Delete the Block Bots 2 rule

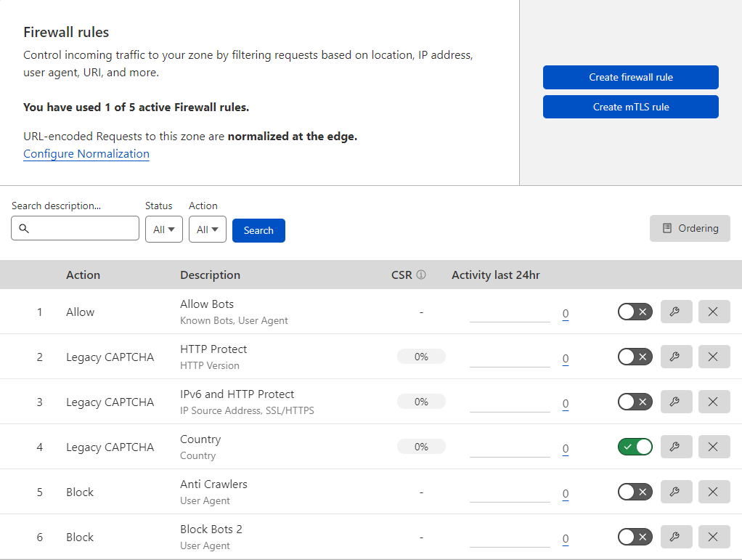click(x=714, y=537)
